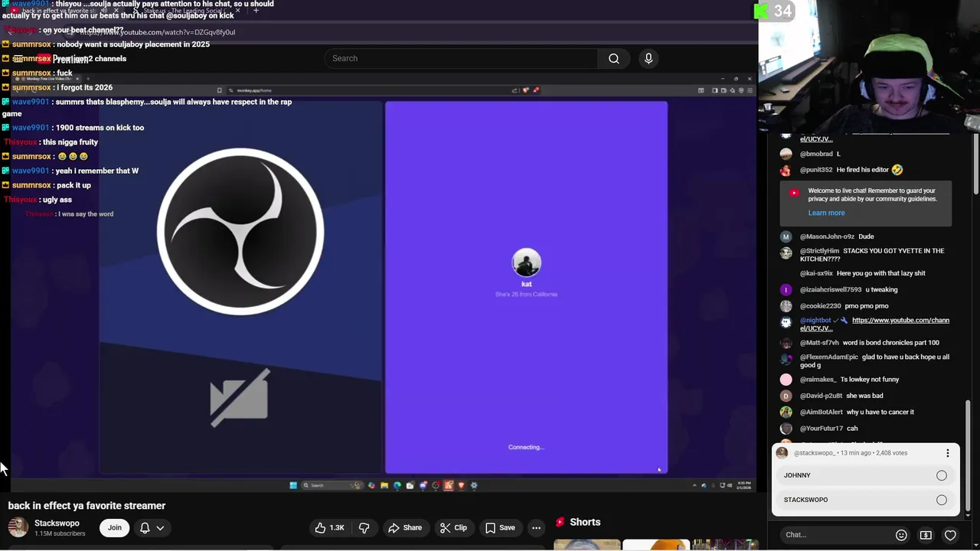This screenshot has width=980, height=551.
Task: Click the scroll-down arrow below live chat
Action: (x=969, y=515)
